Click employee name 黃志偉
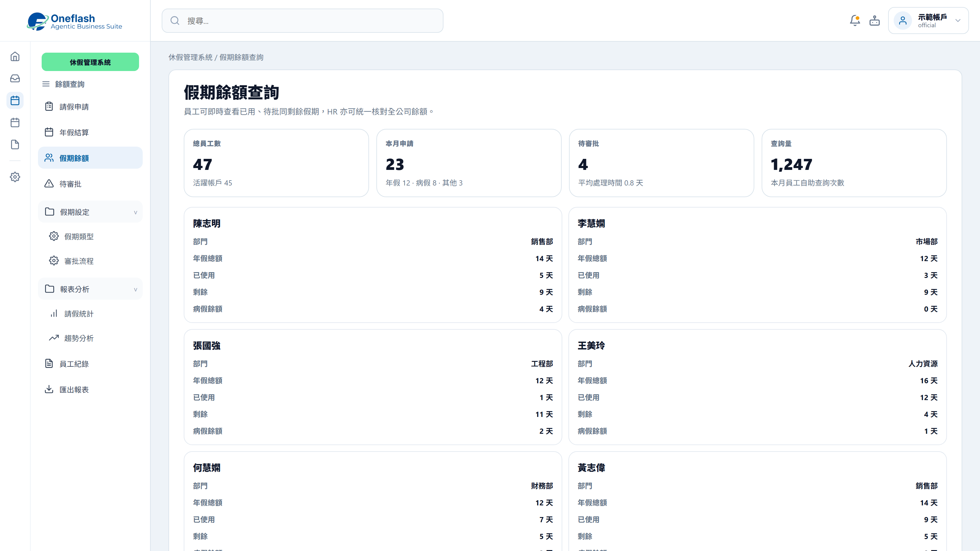The image size is (980, 551). click(x=591, y=467)
